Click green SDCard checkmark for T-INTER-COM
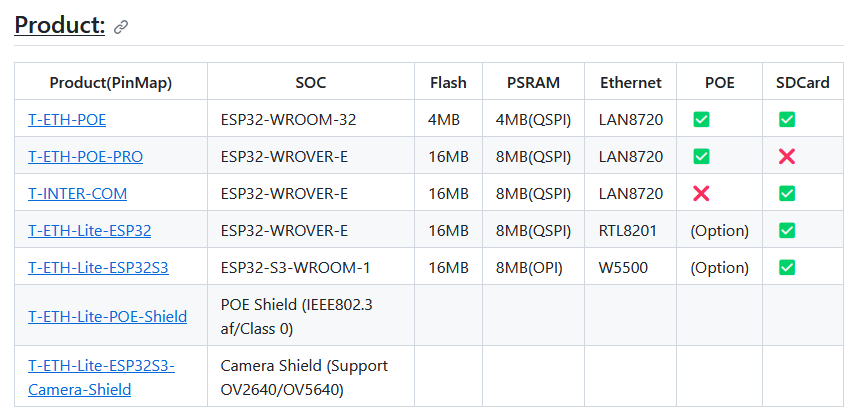 (x=787, y=194)
